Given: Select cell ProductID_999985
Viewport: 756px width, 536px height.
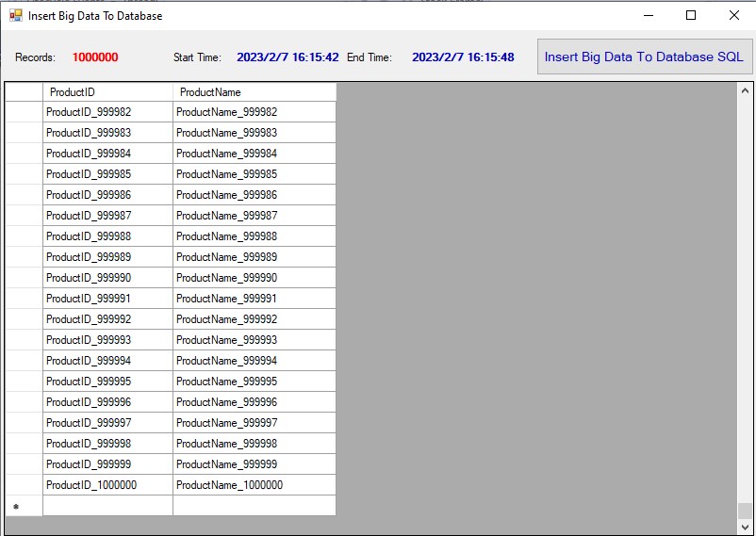Looking at the screenshot, I should tap(108, 174).
